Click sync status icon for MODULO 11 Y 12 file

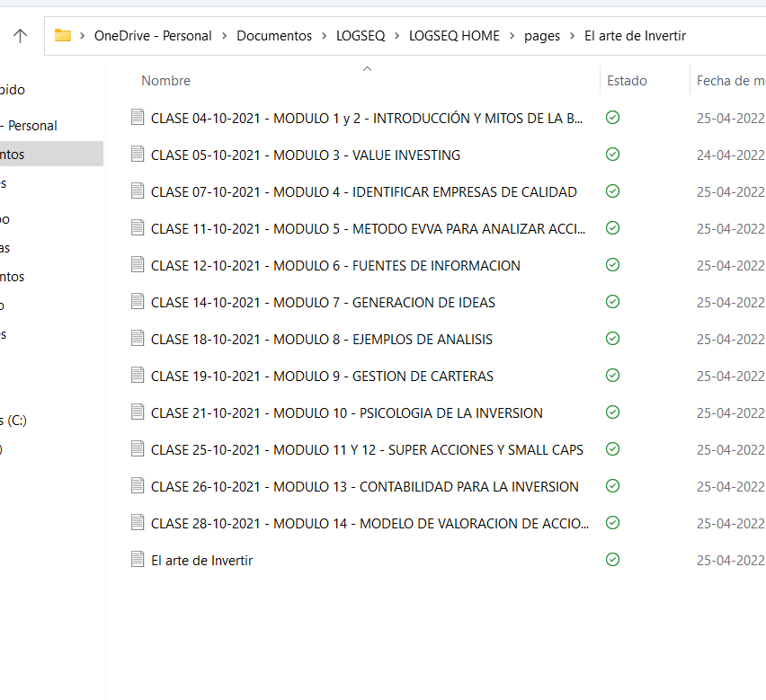tap(612, 449)
